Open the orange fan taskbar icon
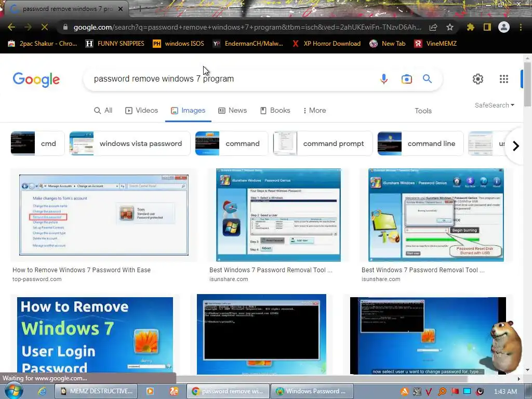This screenshot has width=532, height=399. pos(174,391)
